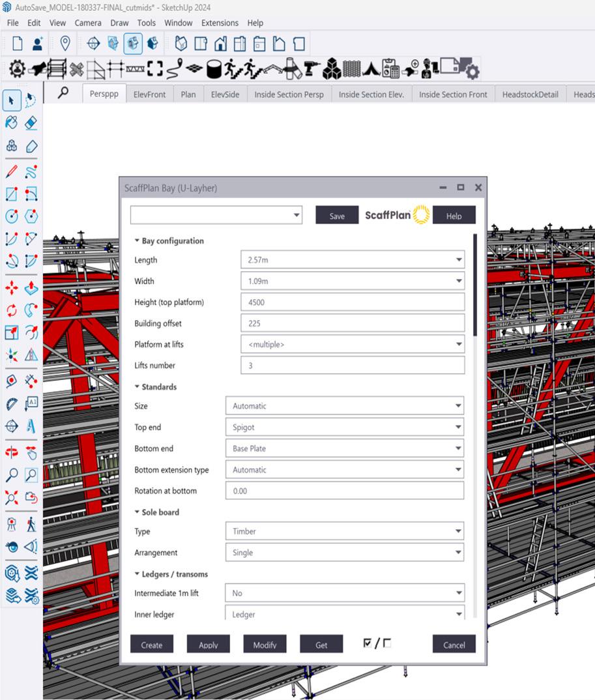
Task: Select the Protractor tool
Action: point(12,403)
